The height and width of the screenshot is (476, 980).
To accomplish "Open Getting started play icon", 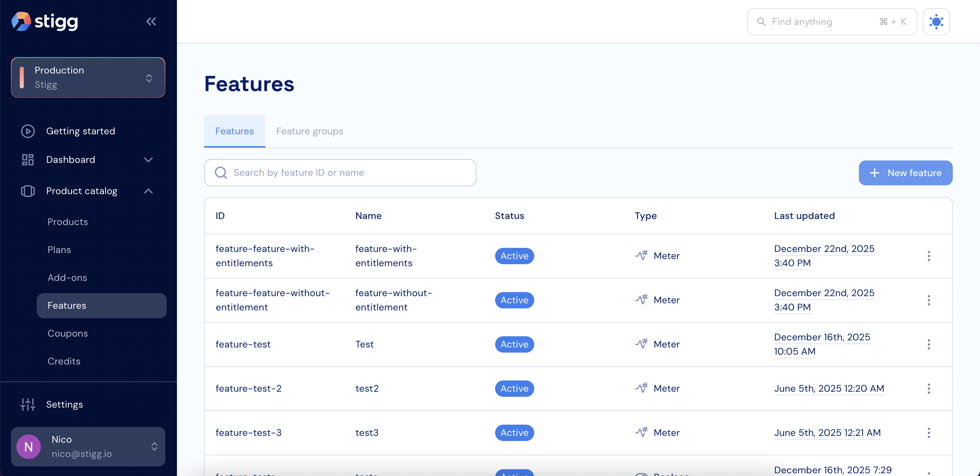I will pyautogui.click(x=28, y=131).
